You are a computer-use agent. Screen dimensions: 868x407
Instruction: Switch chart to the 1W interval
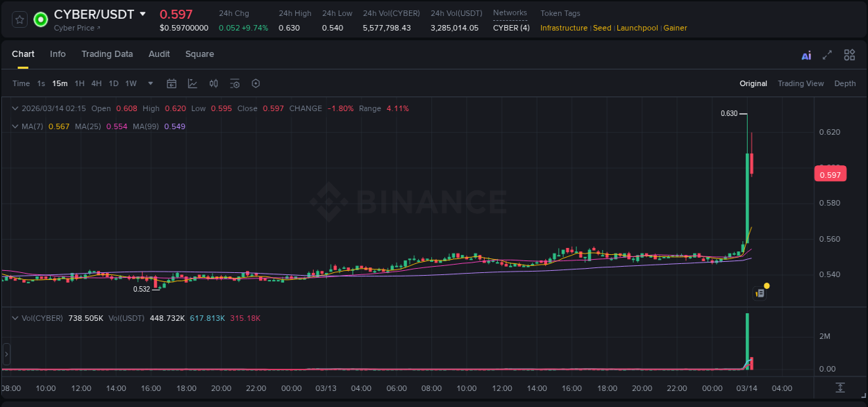(131, 83)
